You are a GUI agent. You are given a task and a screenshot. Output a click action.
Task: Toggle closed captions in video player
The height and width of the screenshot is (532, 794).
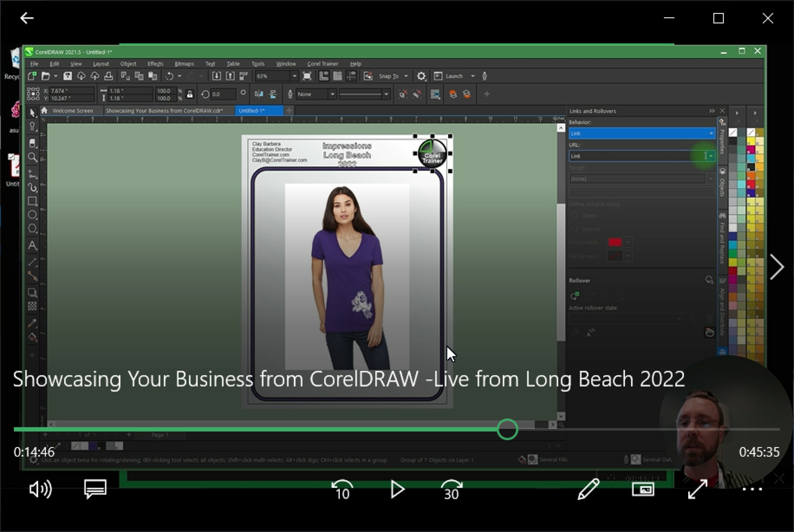point(96,489)
